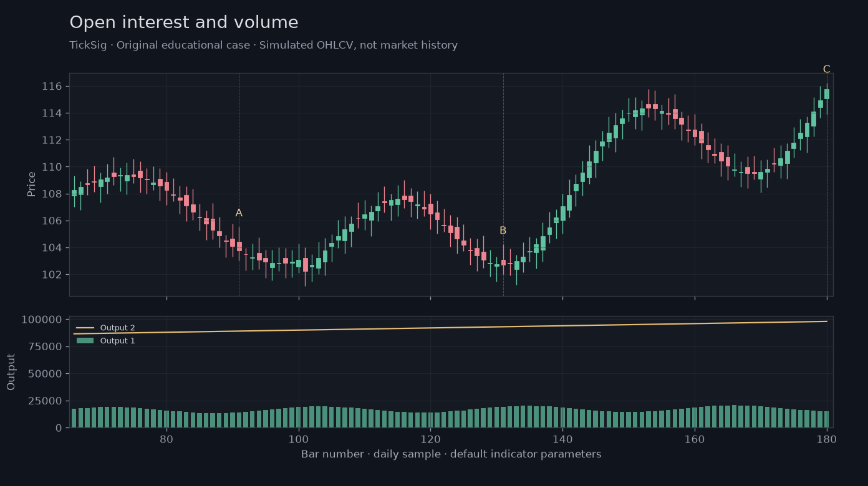
Task: Click the x-axis tick label 140
Action: click(x=562, y=439)
